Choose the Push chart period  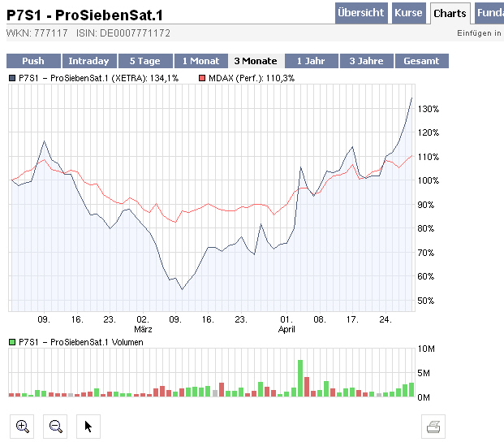(x=33, y=61)
